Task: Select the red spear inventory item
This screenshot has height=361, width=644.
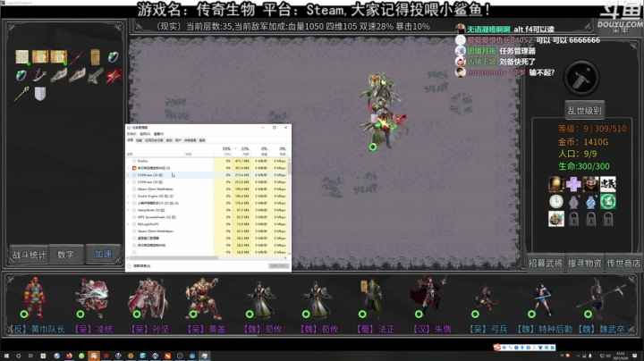Action: pyautogui.click(x=77, y=57)
